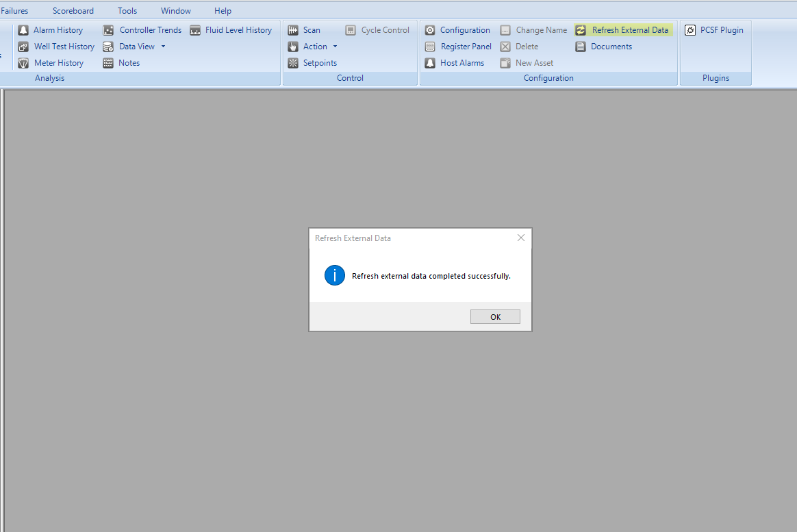Viewport: 797px width, 532px height.
Task: Open the Host Alarms bell icon
Action: (x=430, y=63)
